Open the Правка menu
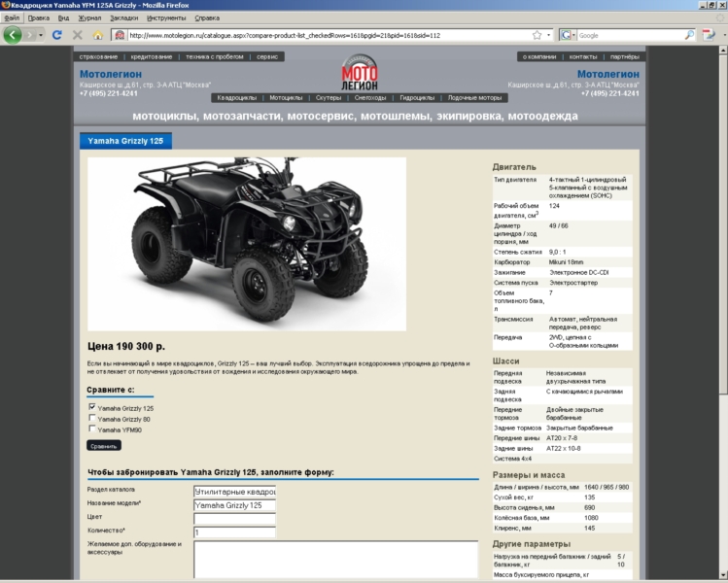Viewport: 728px width, 583px height. (39, 18)
